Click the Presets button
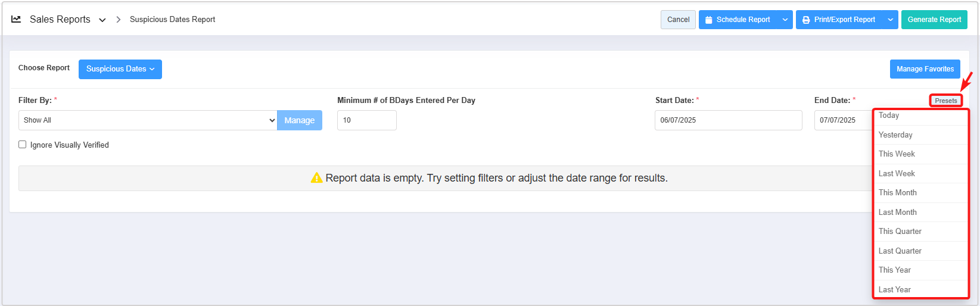980x306 pixels. click(x=945, y=101)
